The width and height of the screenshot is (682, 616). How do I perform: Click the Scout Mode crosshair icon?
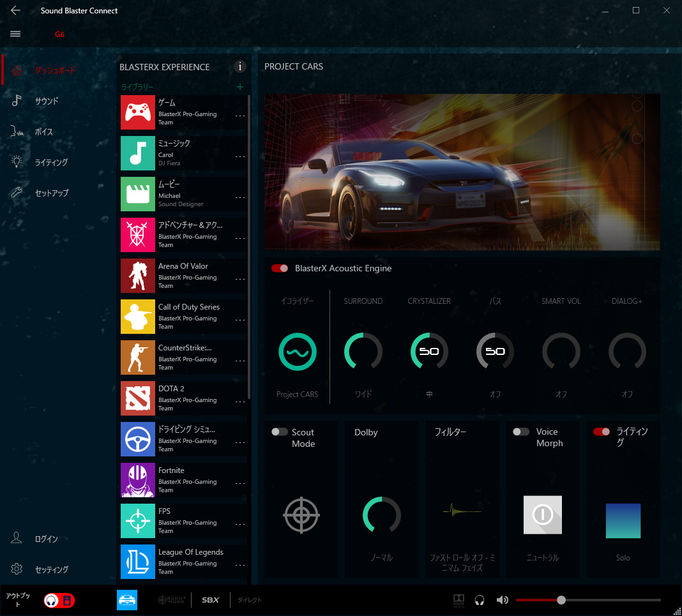(301, 515)
